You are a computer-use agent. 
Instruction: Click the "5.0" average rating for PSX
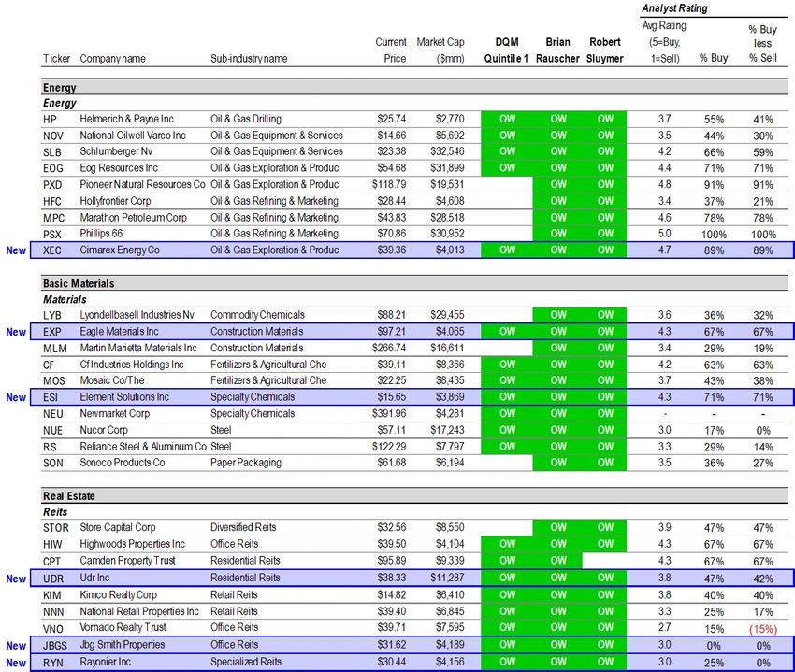664,234
